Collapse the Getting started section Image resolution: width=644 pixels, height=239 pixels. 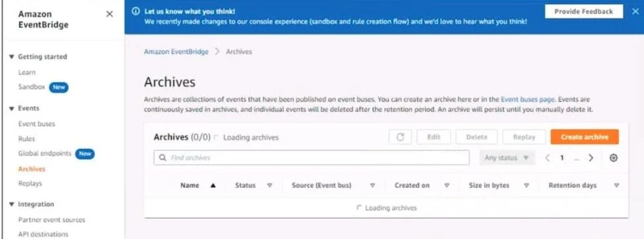pyautogui.click(x=11, y=57)
